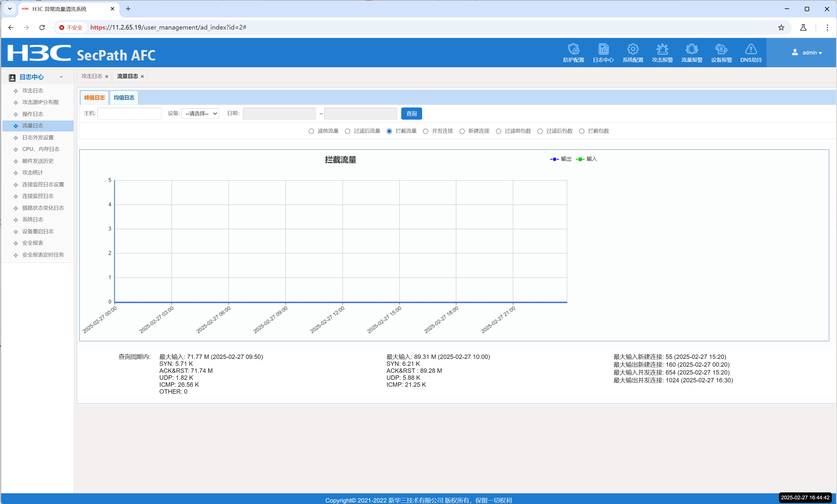This screenshot has height=504, width=837.
Task: Select the 拦截流量 radio button
Action: (x=389, y=131)
